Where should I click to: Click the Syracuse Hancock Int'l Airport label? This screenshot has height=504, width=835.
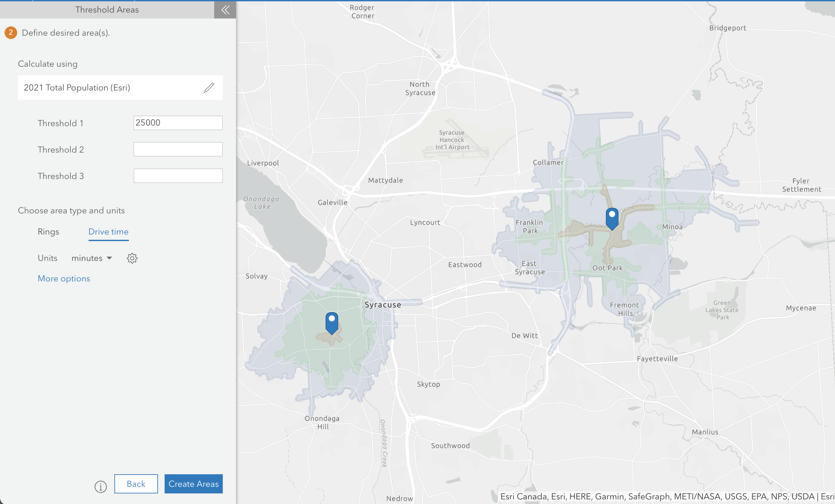tap(452, 140)
